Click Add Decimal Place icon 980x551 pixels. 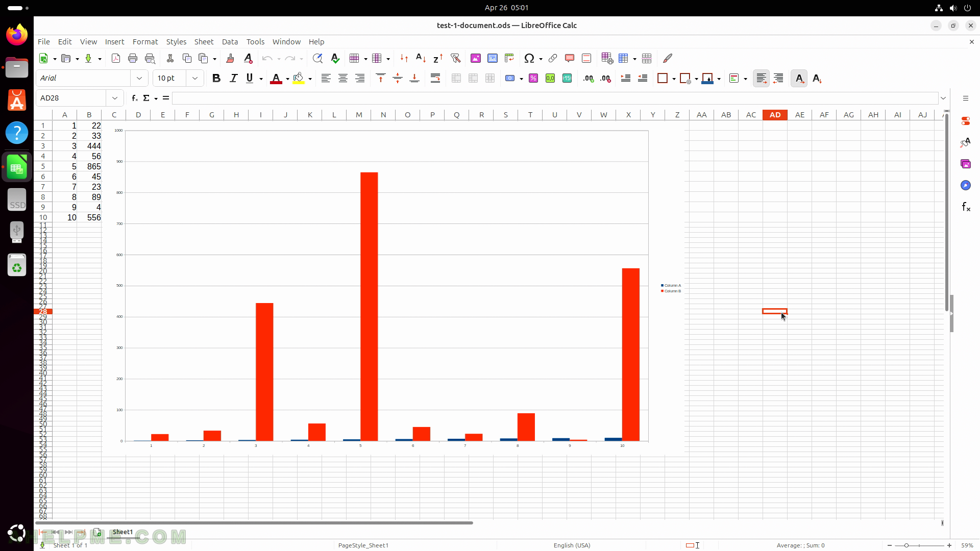click(589, 78)
